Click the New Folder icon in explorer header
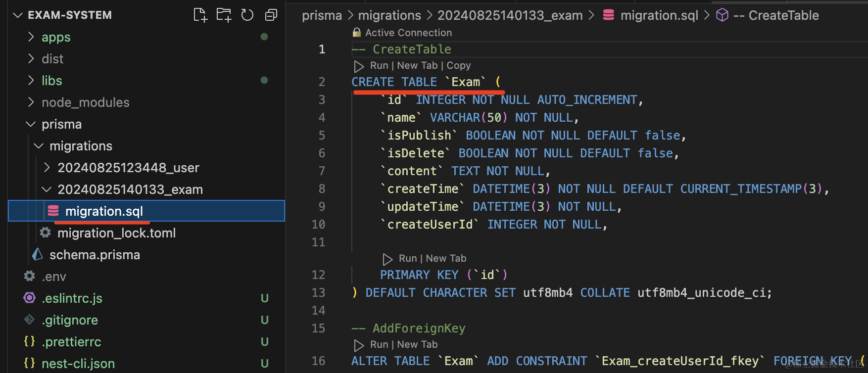This screenshot has height=373, width=868. tap(224, 15)
